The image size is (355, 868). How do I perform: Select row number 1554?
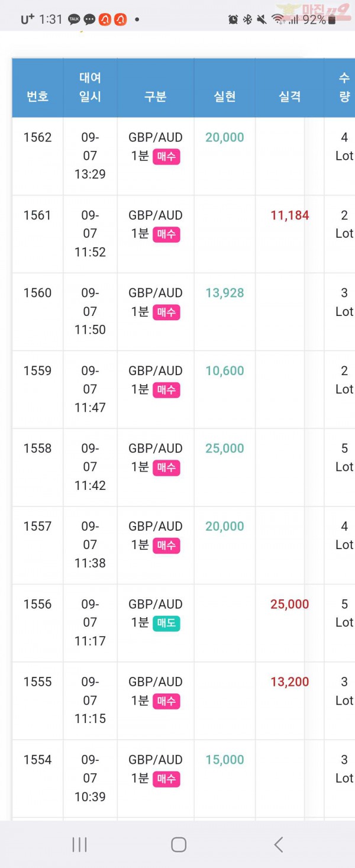point(37,760)
